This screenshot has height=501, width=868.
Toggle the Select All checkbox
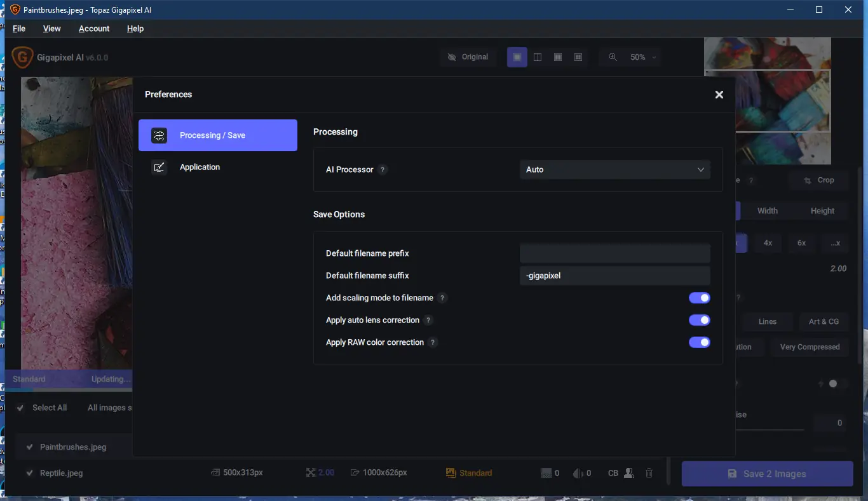click(21, 408)
